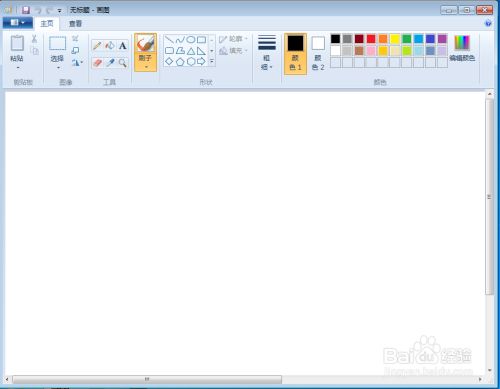Click the scroll up arrow at right
The width and height of the screenshot is (500, 389).
pyautogui.click(x=489, y=94)
